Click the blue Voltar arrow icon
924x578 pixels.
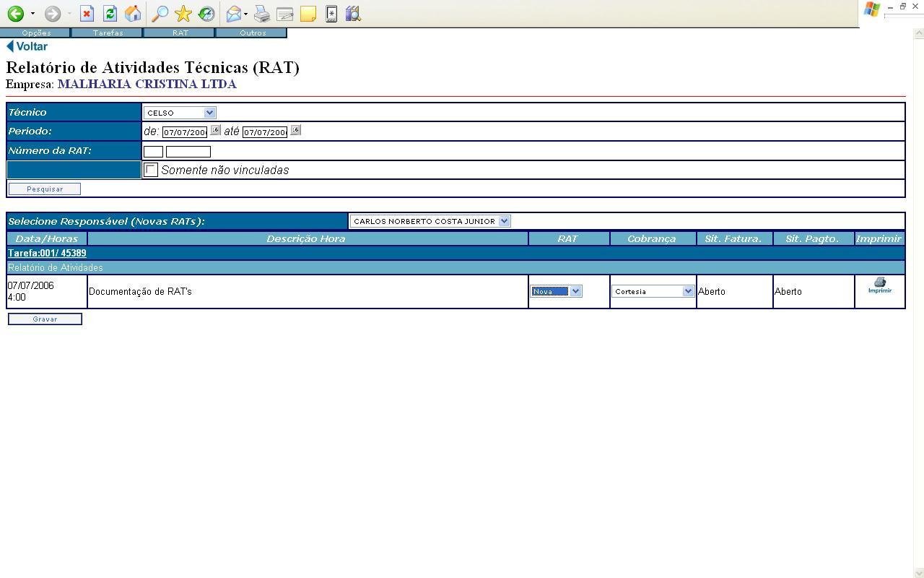(x=10, y=46)
